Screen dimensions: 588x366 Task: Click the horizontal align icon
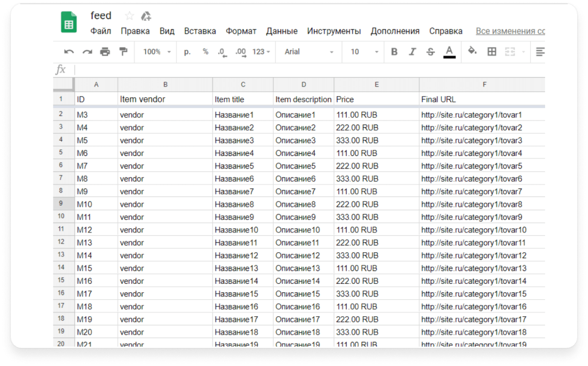(540, 52)
